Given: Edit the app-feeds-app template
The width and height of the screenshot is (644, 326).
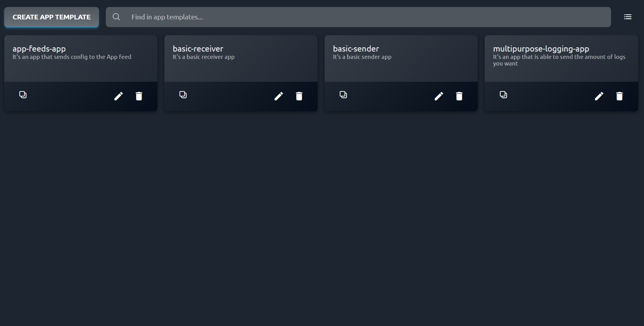Looking at the screenshot, I should pyautogui.click(x=119, y=96).
